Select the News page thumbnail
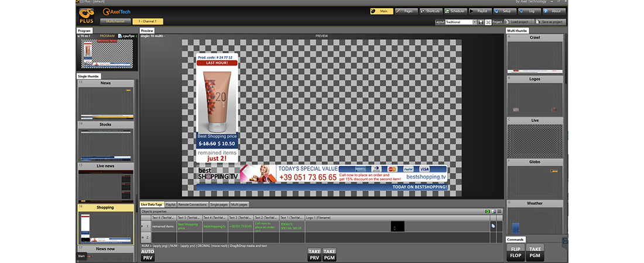644x263 pixels. click(x=105, y=100)
